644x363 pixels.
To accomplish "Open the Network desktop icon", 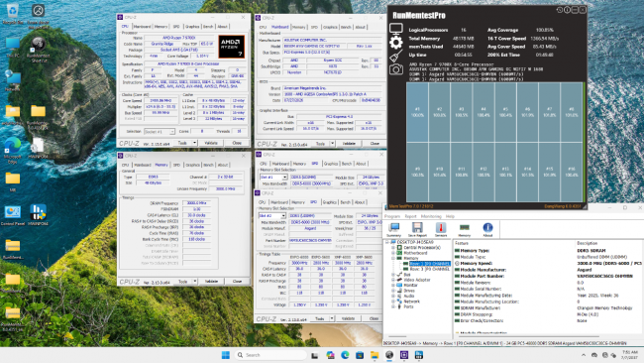I will click(x=13, y=80).
